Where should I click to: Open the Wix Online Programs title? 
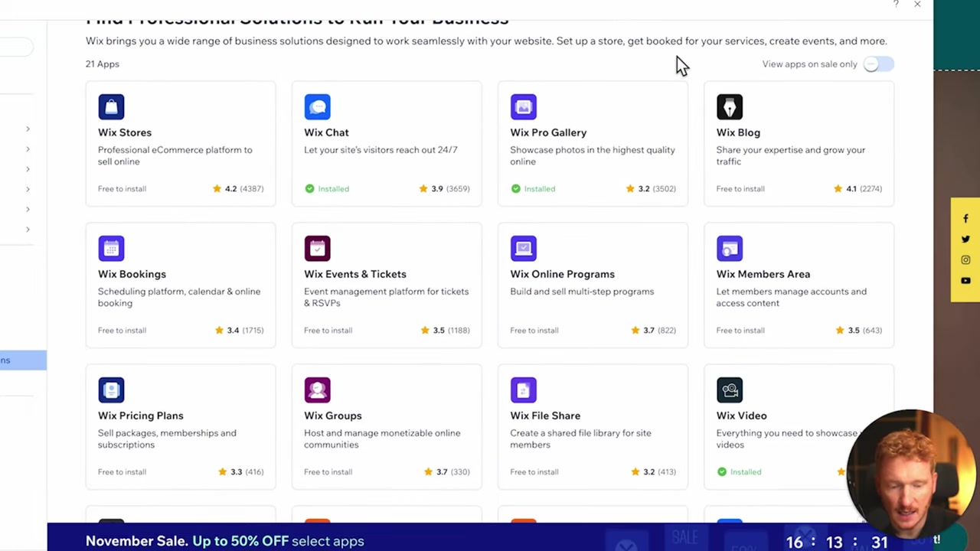563,274
